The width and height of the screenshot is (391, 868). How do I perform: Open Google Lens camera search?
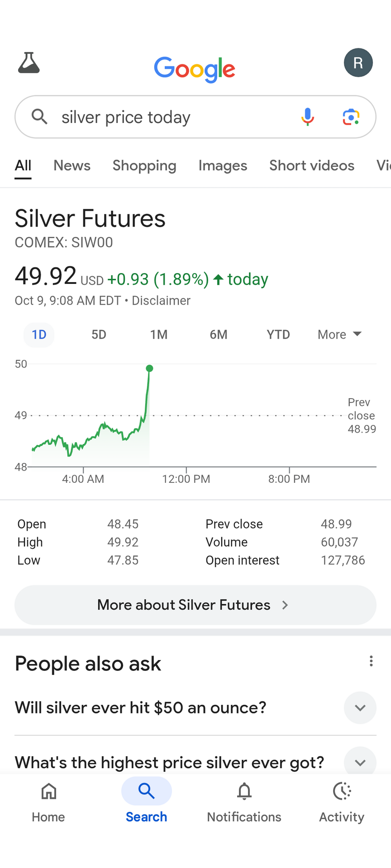pos(351,117)
